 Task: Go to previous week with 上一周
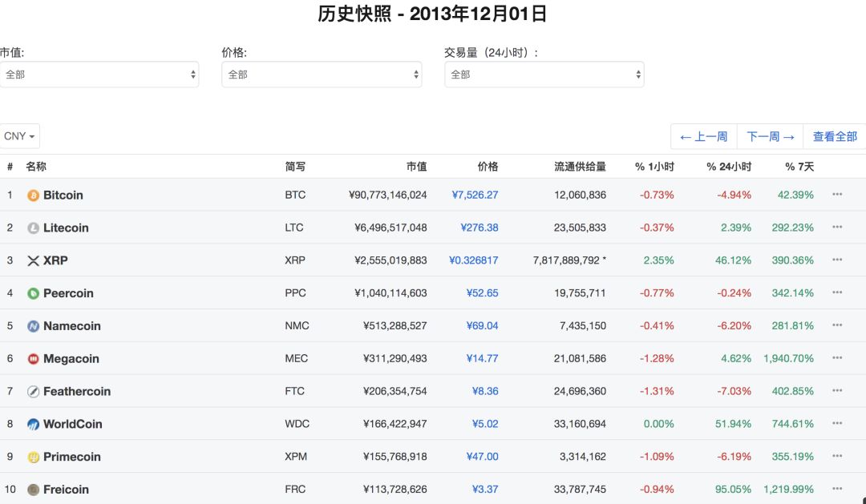point(704,137)
